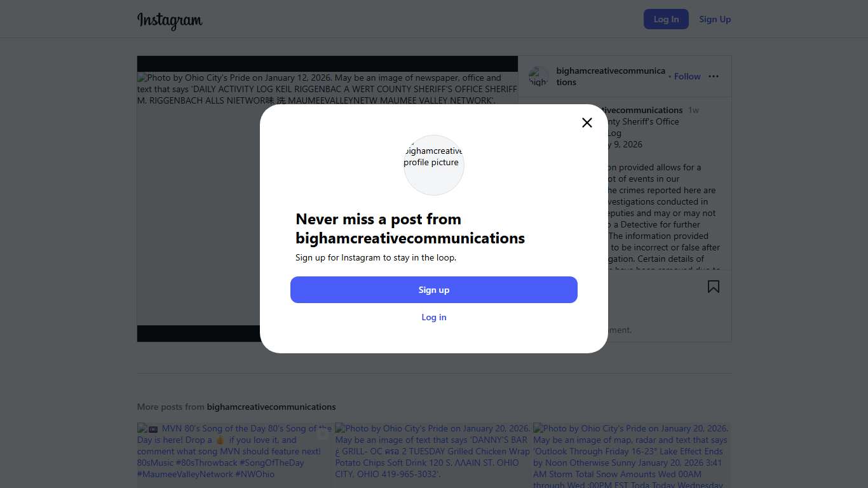Click the Log In button in header

point(666,19)
